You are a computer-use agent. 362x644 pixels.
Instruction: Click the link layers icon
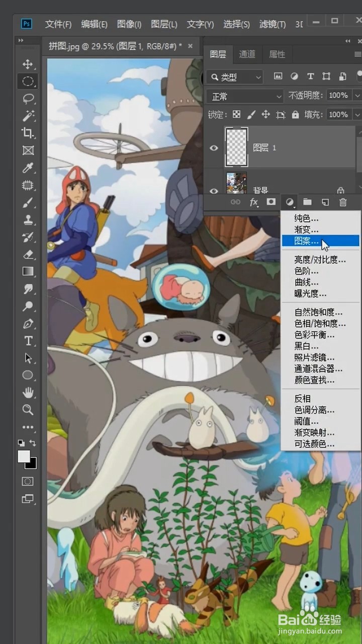[x=235, y=202]
